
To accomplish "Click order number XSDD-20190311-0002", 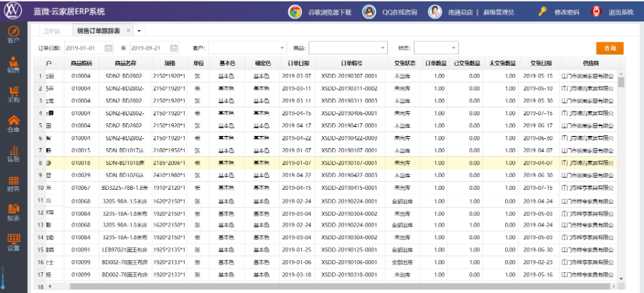I will pos(349,88).
